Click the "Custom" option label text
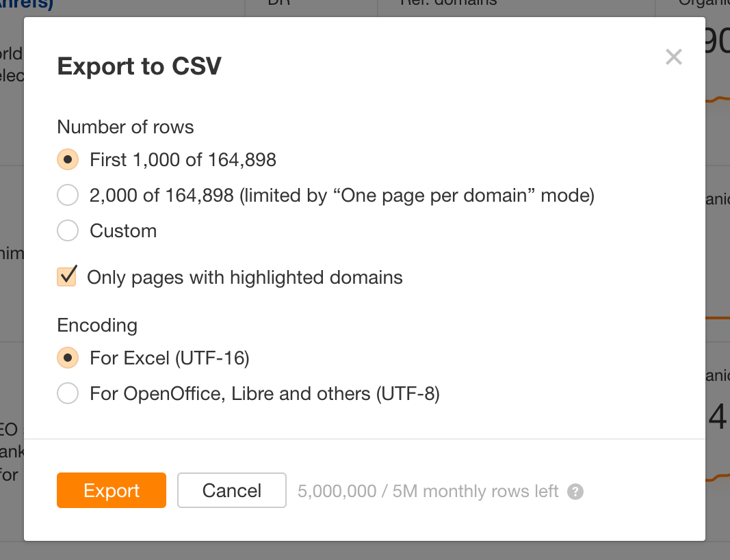Image resolution: width=730 pixels, height=560 pixels. pyautogui.click(x=123, y=231)
